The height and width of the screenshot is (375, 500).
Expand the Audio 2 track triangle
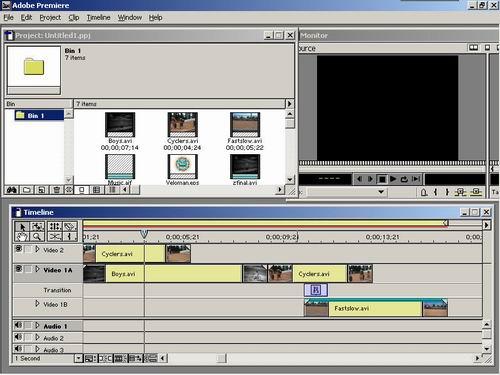click(x=37, y=337)
